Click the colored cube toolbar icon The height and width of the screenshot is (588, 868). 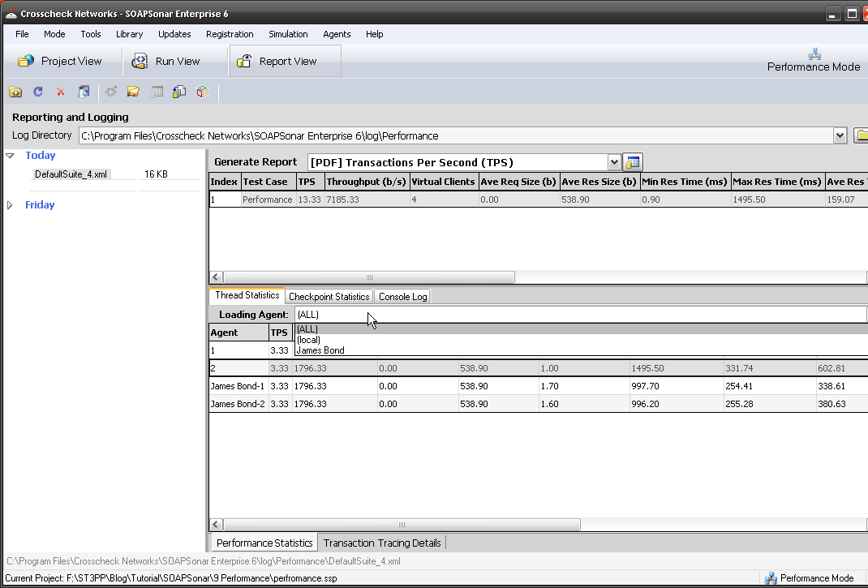coord(203,92)
